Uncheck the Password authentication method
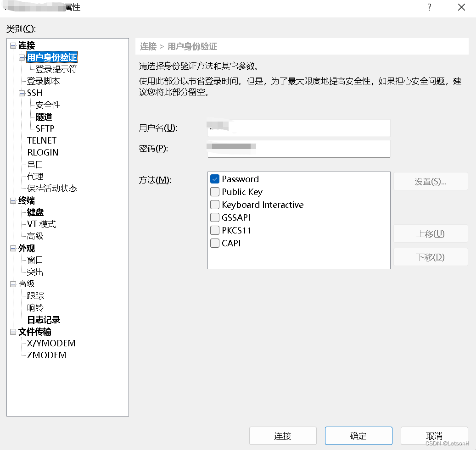The width and height of the screenshot is (476, 450). click(x=214, y=179)
